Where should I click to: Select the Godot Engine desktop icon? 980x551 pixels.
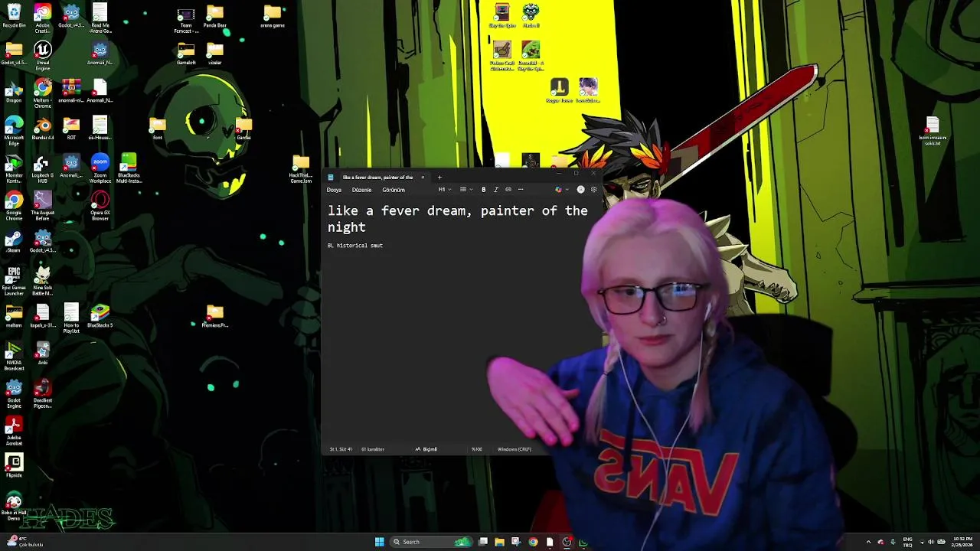(x=14, y=394)
